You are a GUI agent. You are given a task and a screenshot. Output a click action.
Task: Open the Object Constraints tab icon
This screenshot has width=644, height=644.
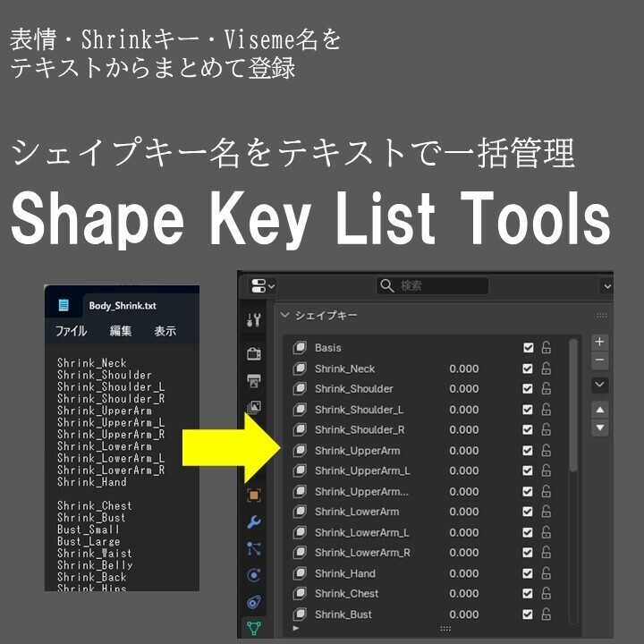[254, 602]
